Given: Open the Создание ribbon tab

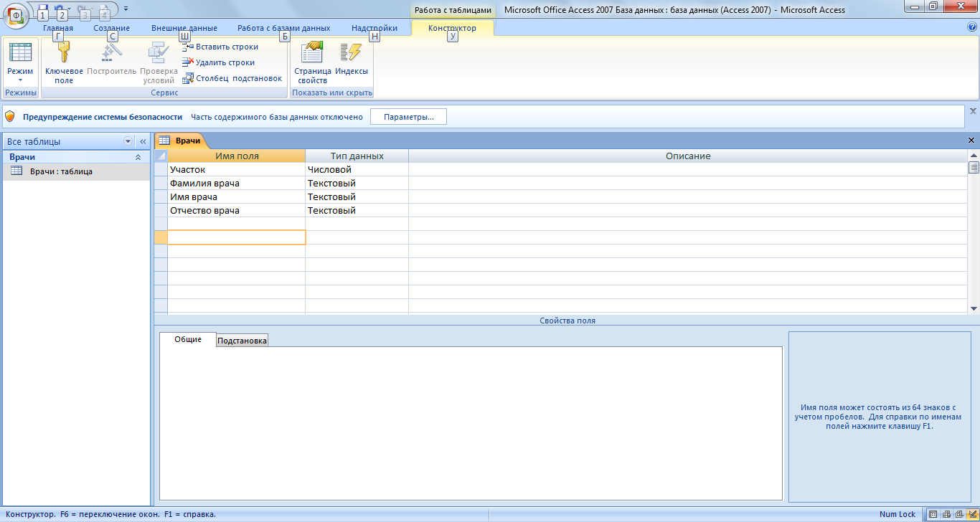Looking at the screenshot, I should tap(111, 28).
